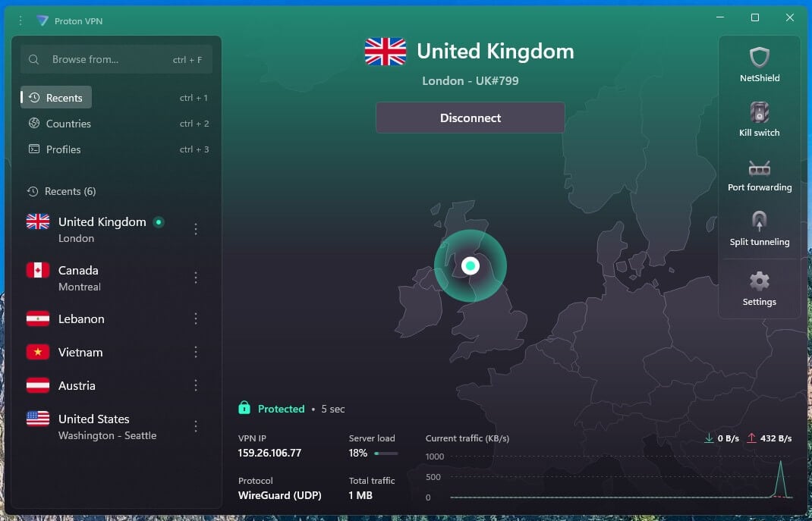Open options menu for Austria recent
This screenshot has height=521, width=812.
click(x=196, y=385)
